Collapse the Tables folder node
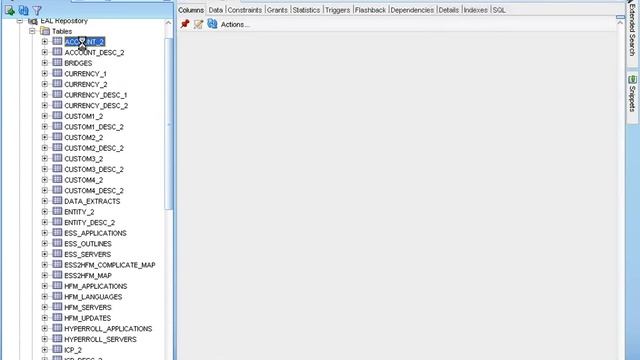 [x=32, y=31]
